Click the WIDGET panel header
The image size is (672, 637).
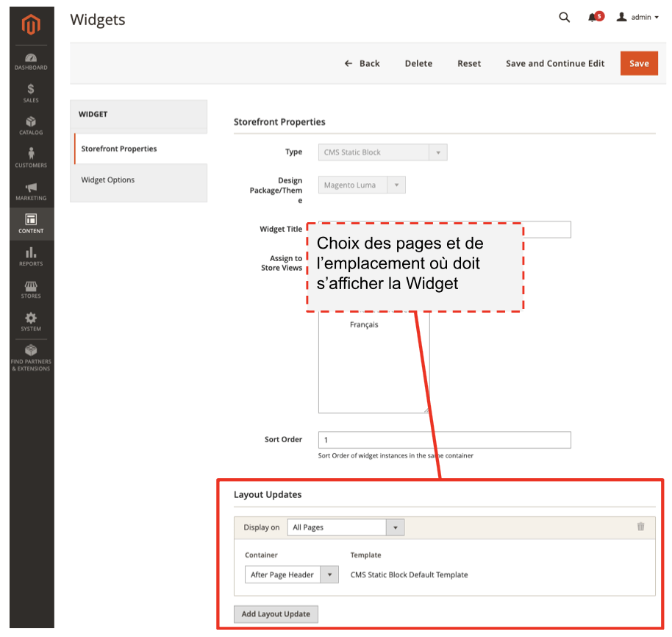click(x=93, y=114)
